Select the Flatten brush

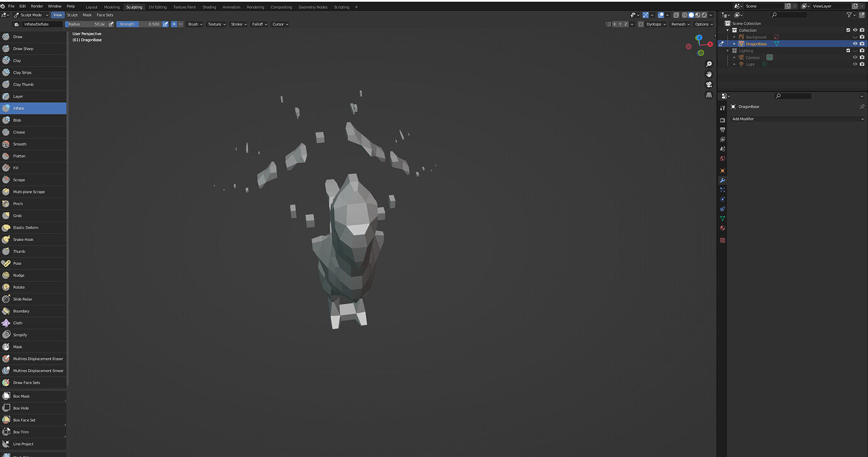pyautogui.click(x=33, y=156)
